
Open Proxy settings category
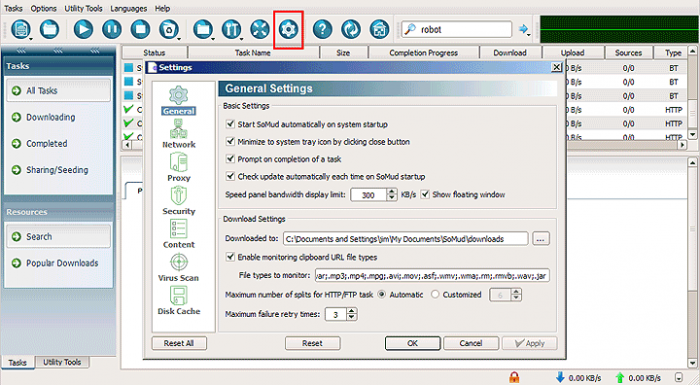pyautogui.click(x=179, y=167)
